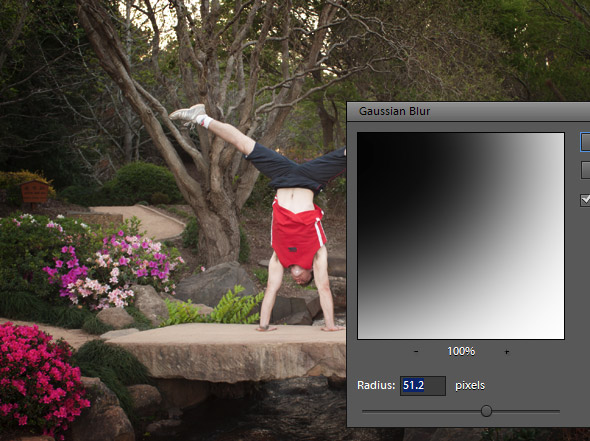This screenshot has width=590, height=441.
Task: Click the blue-outlined focused dialog button
Action: [x=585, y=142]
